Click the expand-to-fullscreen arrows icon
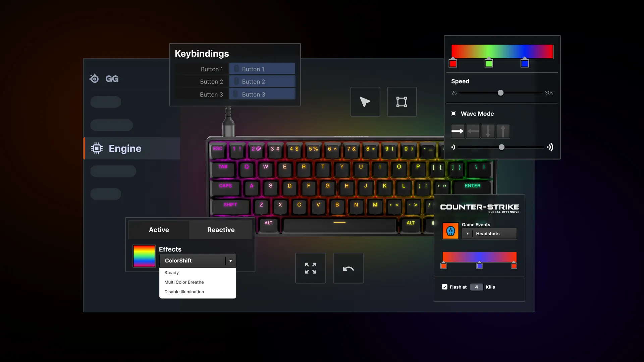The height and width of the screenshot is (362, 644). coord(310,268)
